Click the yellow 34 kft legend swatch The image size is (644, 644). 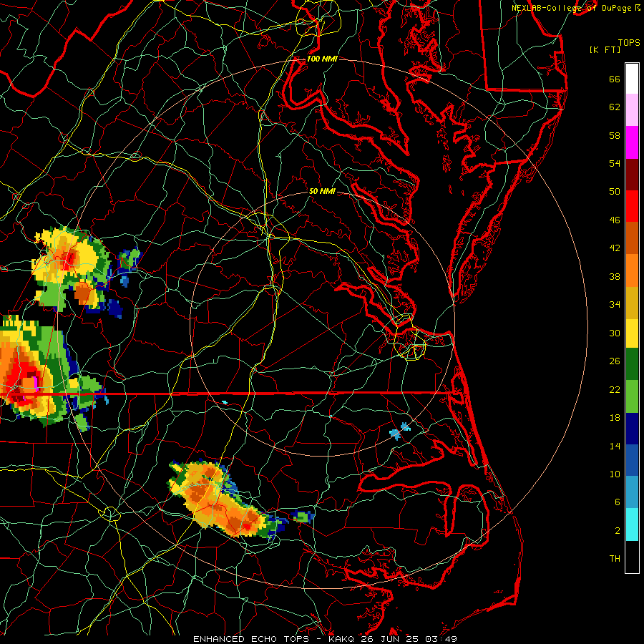(632, 333)
